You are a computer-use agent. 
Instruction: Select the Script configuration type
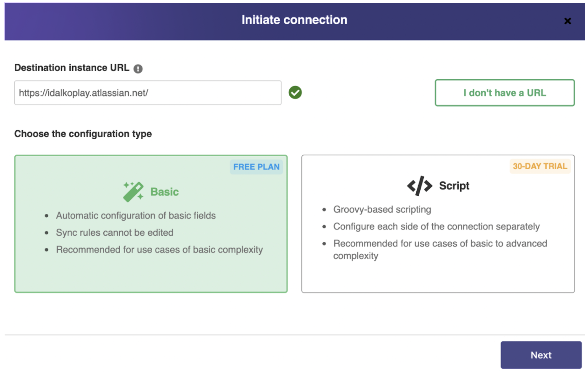[438, 223]
